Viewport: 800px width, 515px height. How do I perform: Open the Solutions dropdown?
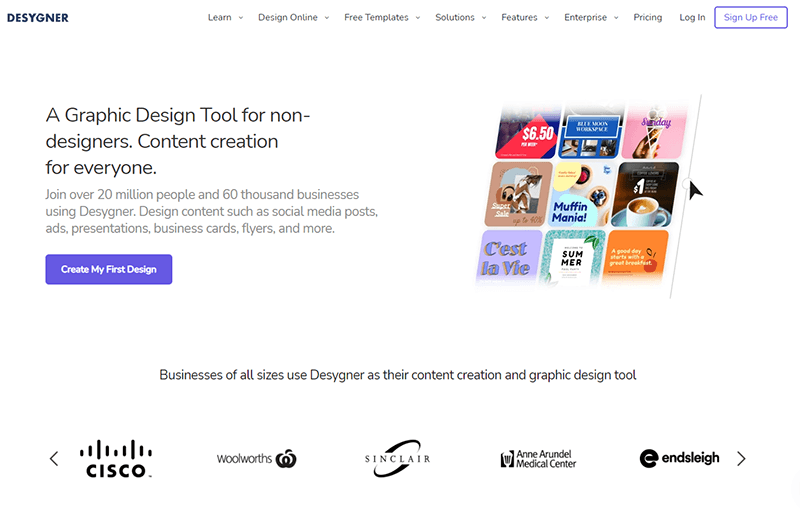[460, 17]
